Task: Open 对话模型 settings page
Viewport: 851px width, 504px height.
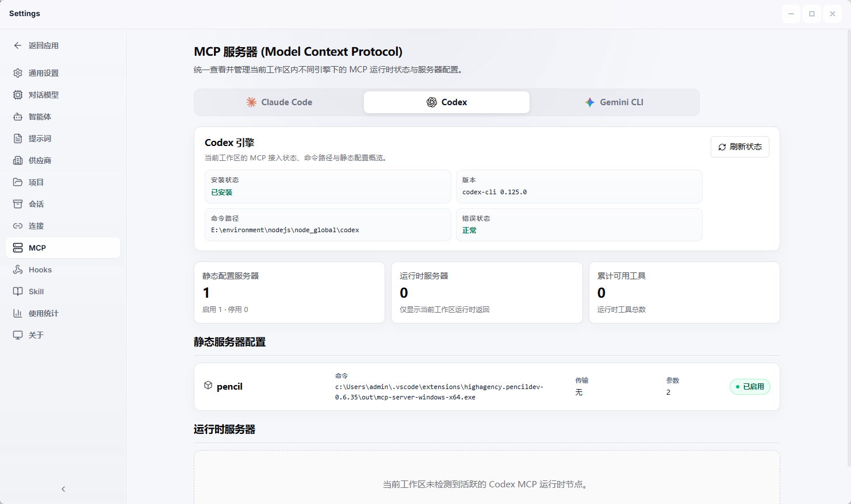Action: pyautogui.click(x=63, y=95)
